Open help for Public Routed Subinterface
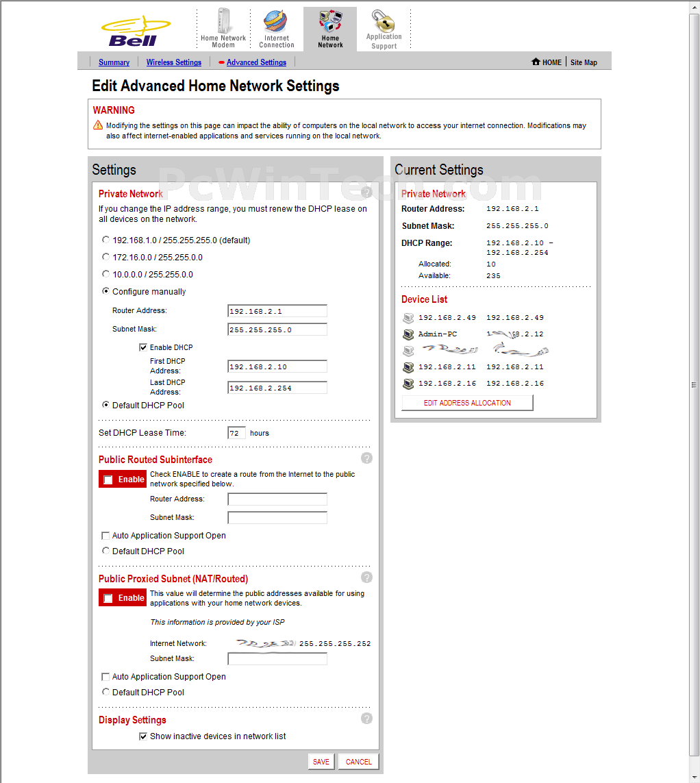The image size is (700, 783). click(366, 458)
